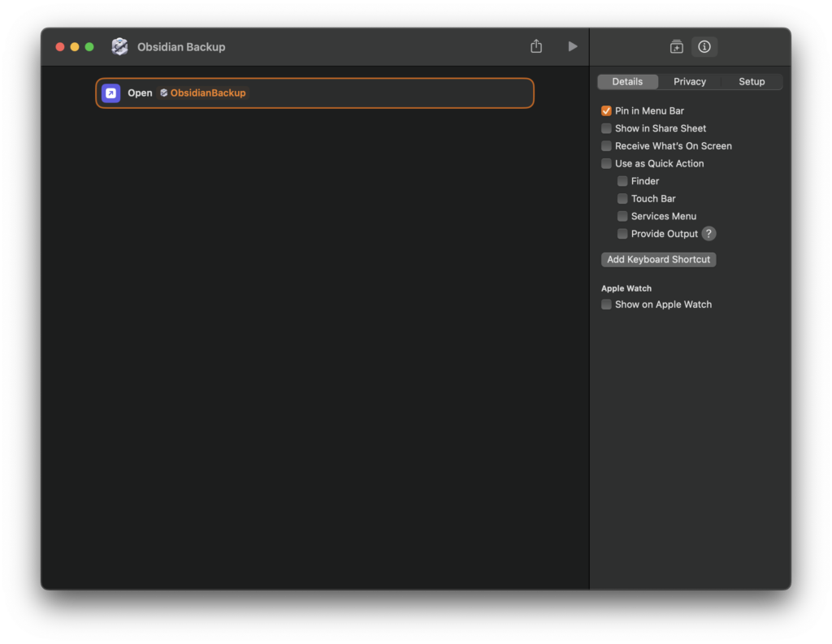832x644 pixels.
Task: Enable Use as Quick Action
Action: [x=606, y=163]
